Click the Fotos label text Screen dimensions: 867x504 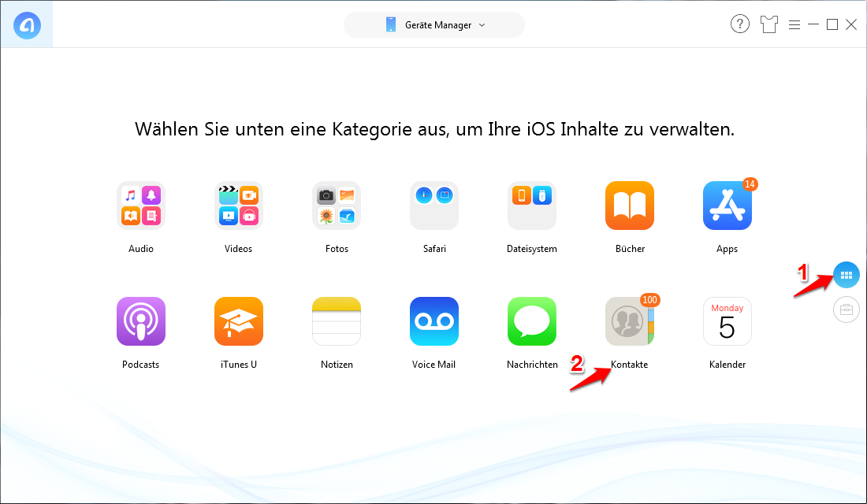[x=337, y=249]
